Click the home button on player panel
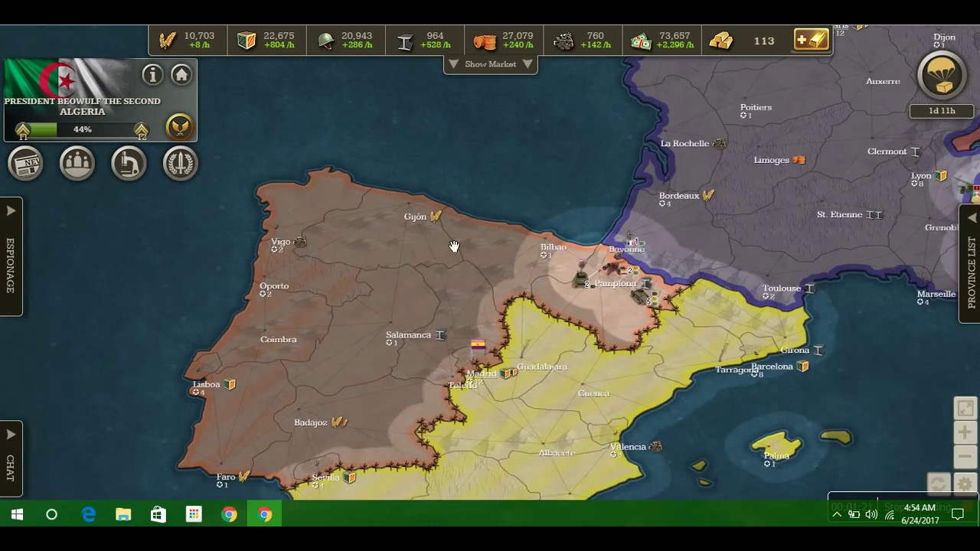The height and width of the screenshot is (551, 980). click(x=181, y=74)
